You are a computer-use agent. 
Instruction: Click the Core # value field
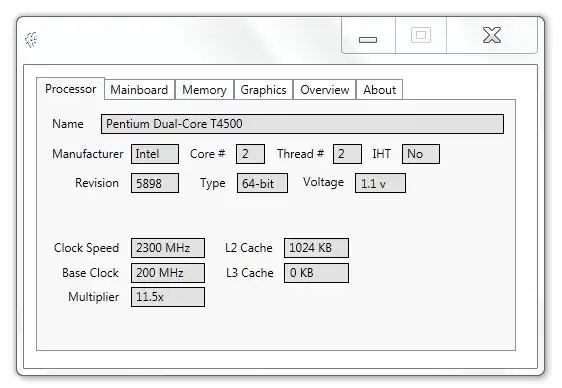point(250,154)
